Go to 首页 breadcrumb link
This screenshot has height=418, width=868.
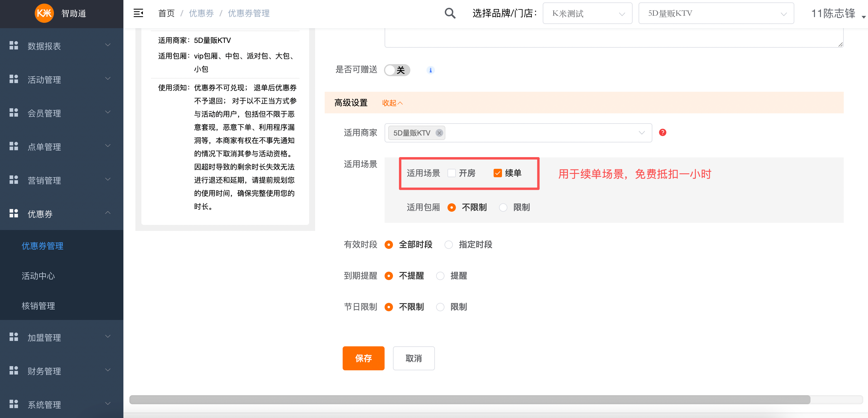[167, 13]
